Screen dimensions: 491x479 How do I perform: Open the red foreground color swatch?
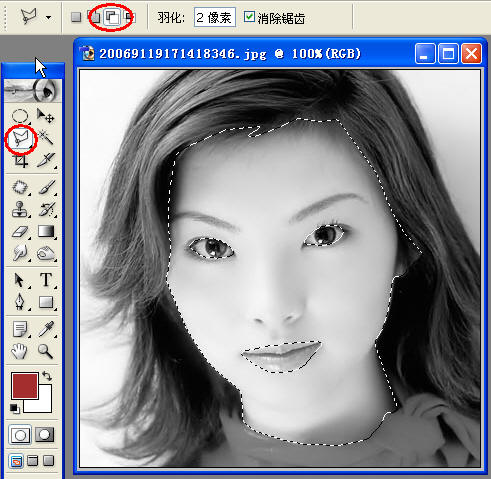[25, 386]
